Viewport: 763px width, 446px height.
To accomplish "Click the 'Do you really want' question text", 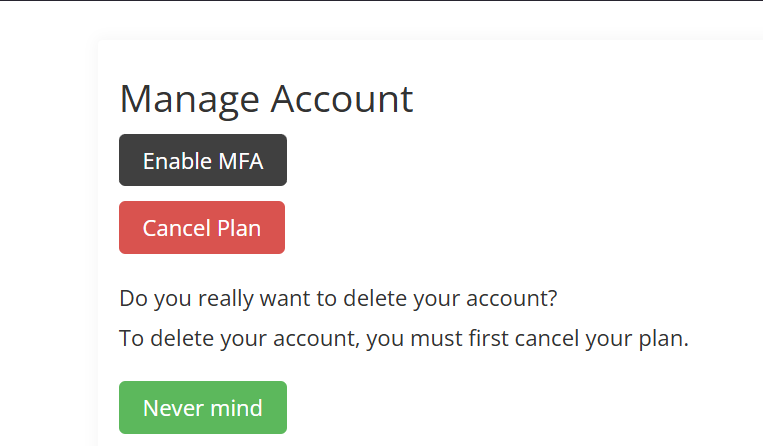I will pyautogui.click(x=338, y=298).
